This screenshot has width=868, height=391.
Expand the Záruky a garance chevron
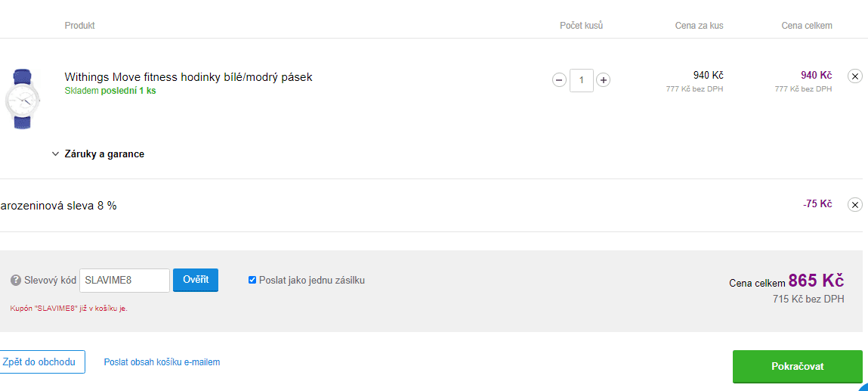click(55, 154)
